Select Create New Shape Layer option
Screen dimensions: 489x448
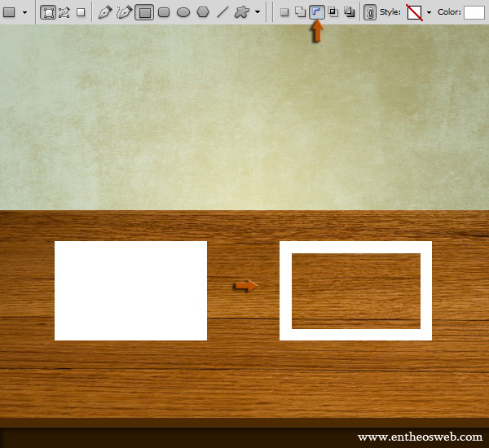284,12
